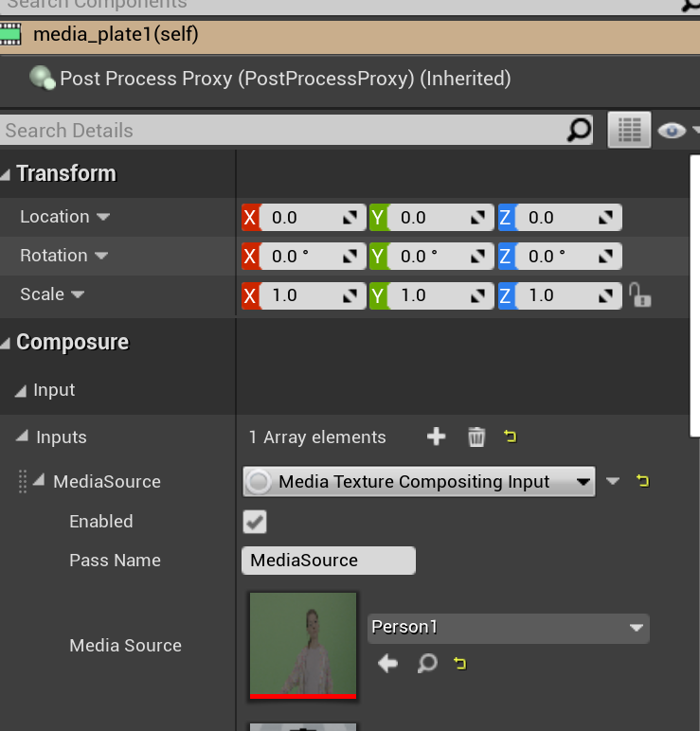Click the search magnifier in Search Details

[578, 131]
